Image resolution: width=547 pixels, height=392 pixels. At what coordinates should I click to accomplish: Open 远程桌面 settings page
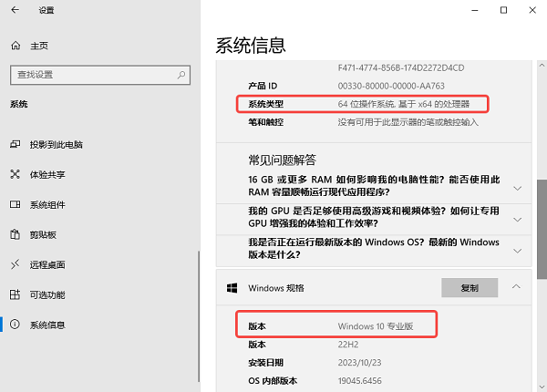coord(99,264)
